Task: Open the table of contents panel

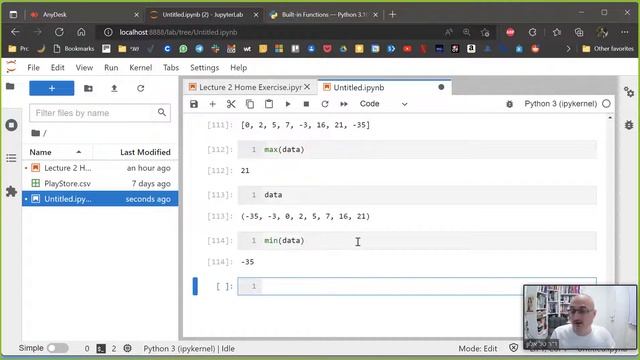Action: click(11, 158)
